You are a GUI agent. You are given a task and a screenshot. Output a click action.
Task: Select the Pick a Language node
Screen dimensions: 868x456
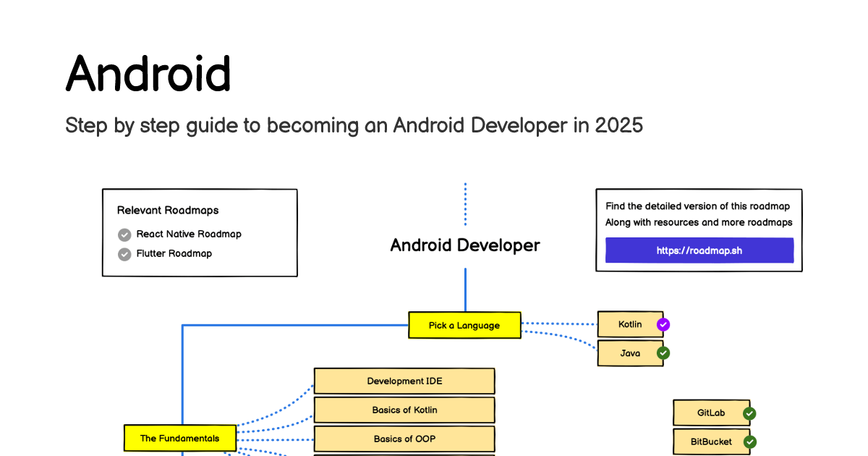pyautogui.click(x=464, y=325)
